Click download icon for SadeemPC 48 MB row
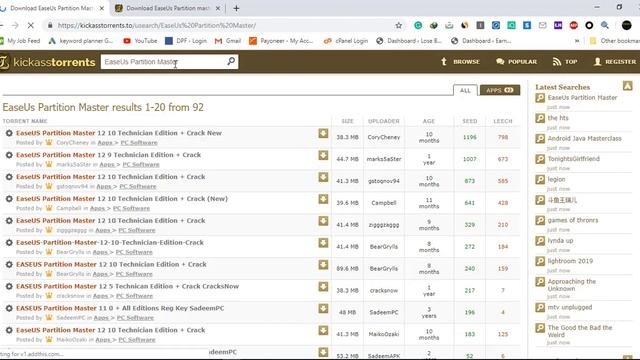The height and width of the screenshot is (360, 640). coord(323,309)
